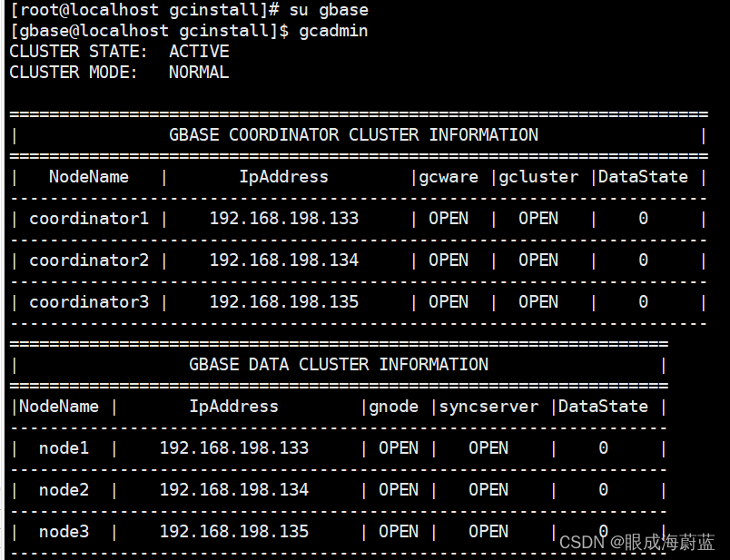Click coordinator3's DataState value 0
This screenshot has height=560, width=730.
(643, 302)
